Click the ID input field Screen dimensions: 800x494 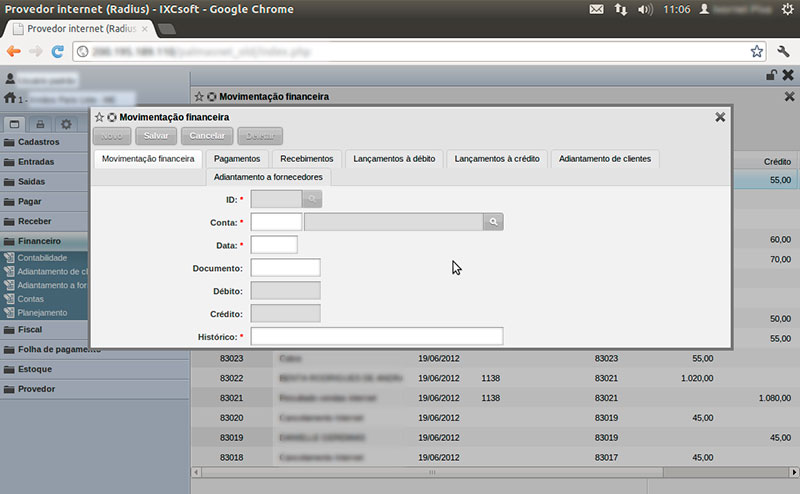click(277, 199)
